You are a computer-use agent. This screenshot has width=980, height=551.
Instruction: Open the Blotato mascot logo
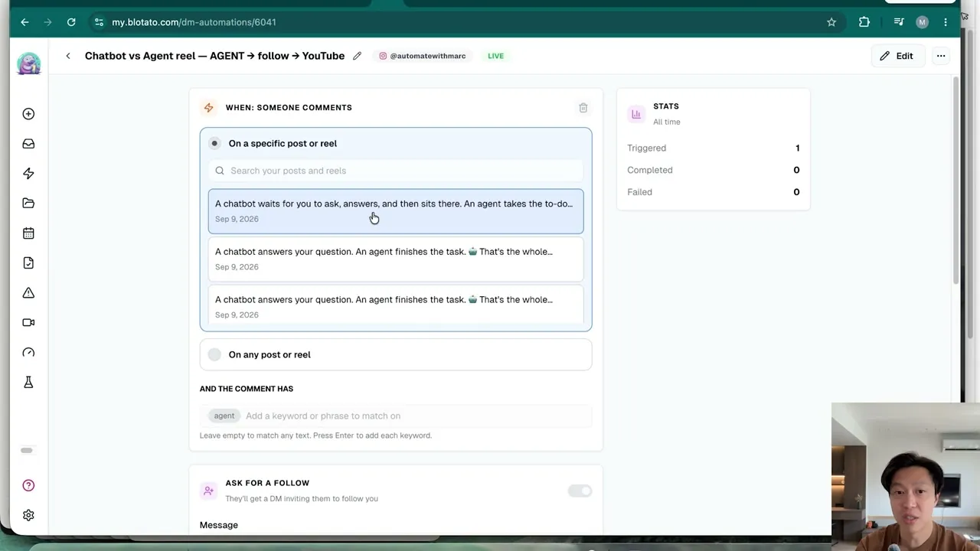[x=29, y=64]
